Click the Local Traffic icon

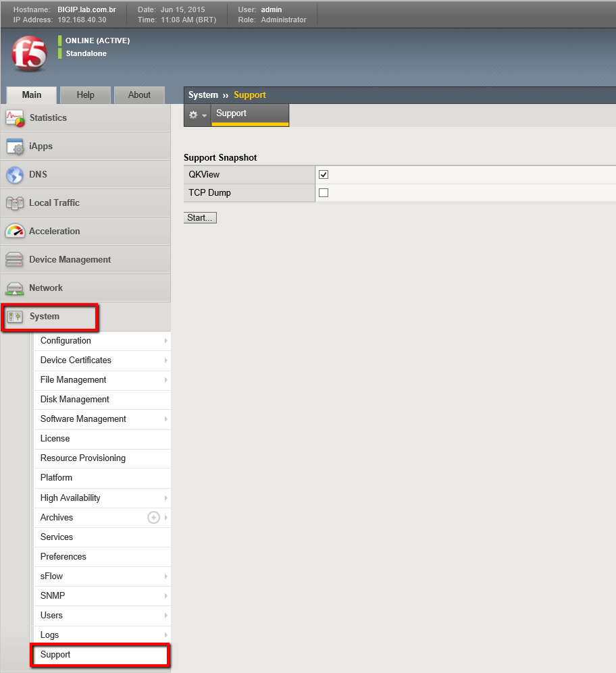coord(15,203)
